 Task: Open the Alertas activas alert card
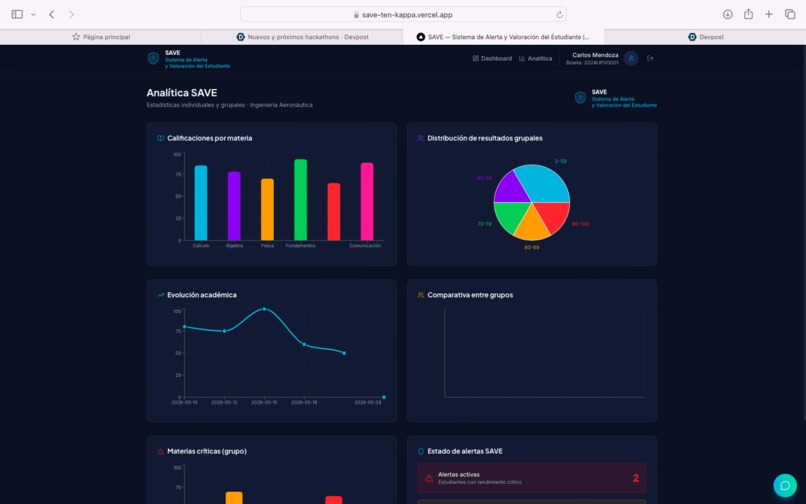(532, 478)
